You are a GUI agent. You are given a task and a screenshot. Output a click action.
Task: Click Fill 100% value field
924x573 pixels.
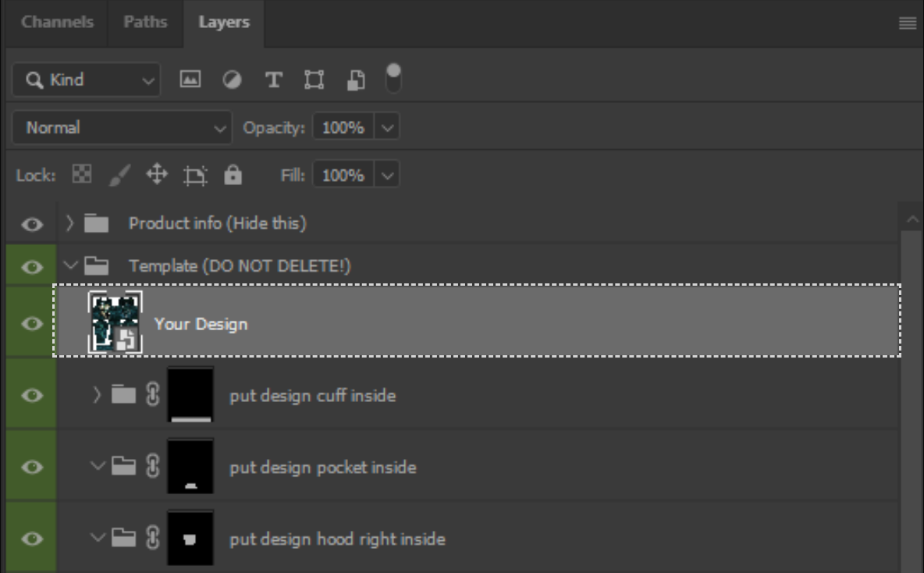(343, 175)
